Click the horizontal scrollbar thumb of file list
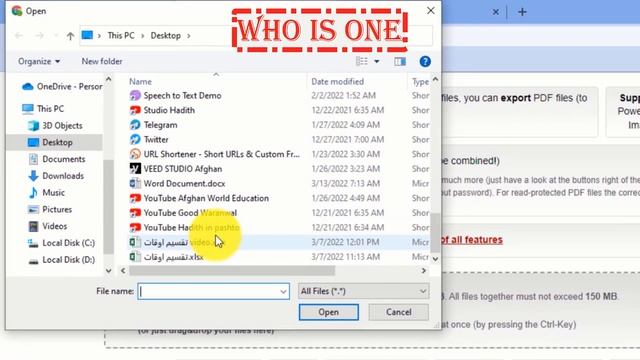The image size is (640, 360). (232, 271)
